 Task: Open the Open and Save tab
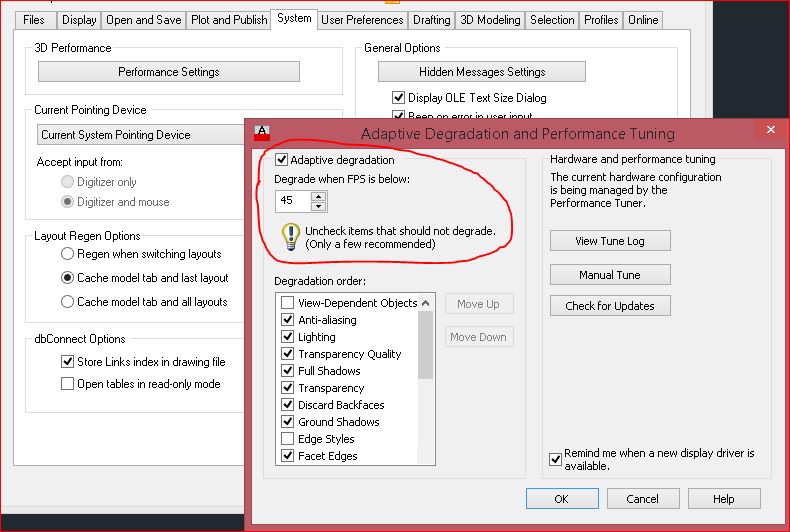coord(144,20)
